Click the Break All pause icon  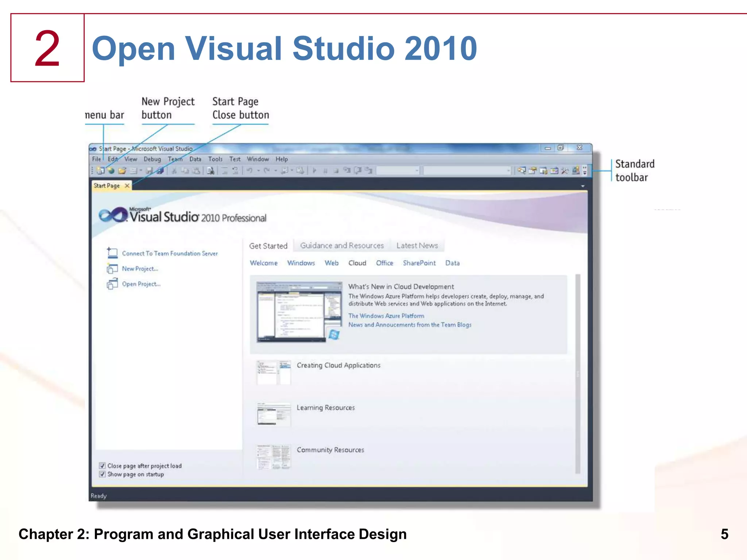[x=325, y=171]
